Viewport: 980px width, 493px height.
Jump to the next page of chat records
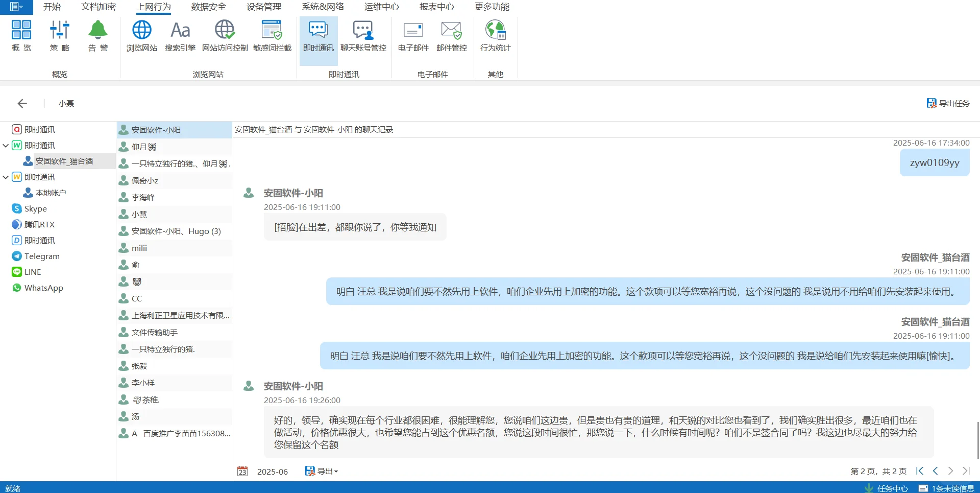(x=950, y=471)
